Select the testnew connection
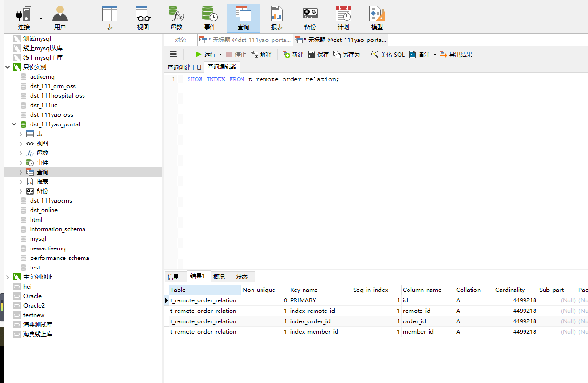Screen dimensions: 588x383 coord(34,315)
